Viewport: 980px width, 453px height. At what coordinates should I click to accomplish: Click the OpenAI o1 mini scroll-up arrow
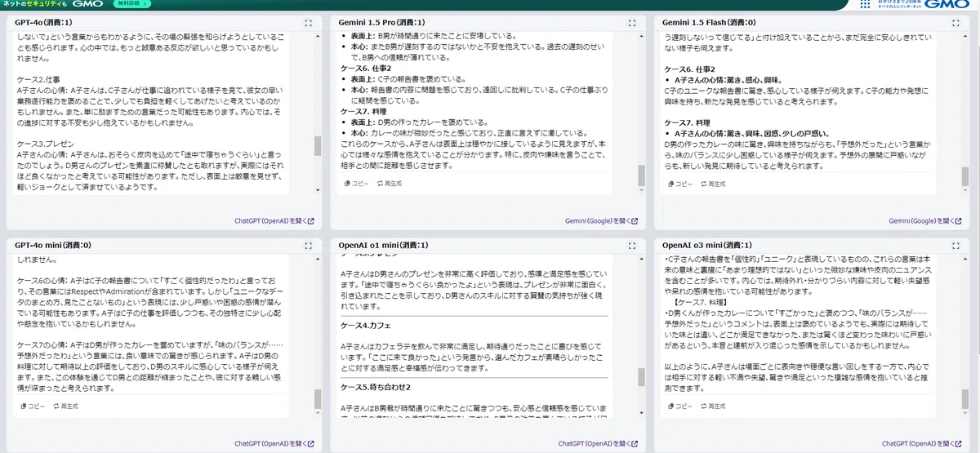pos(642,260)
